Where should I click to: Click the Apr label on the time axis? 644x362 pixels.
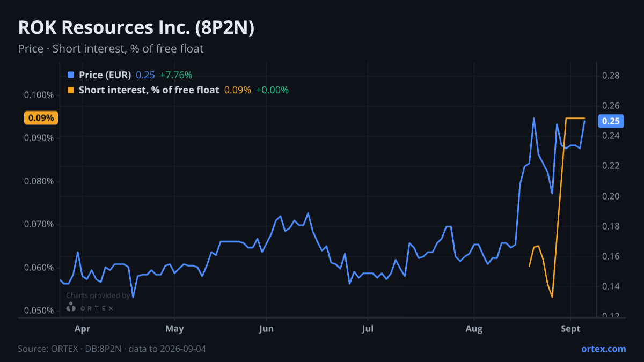click(82, 329)
